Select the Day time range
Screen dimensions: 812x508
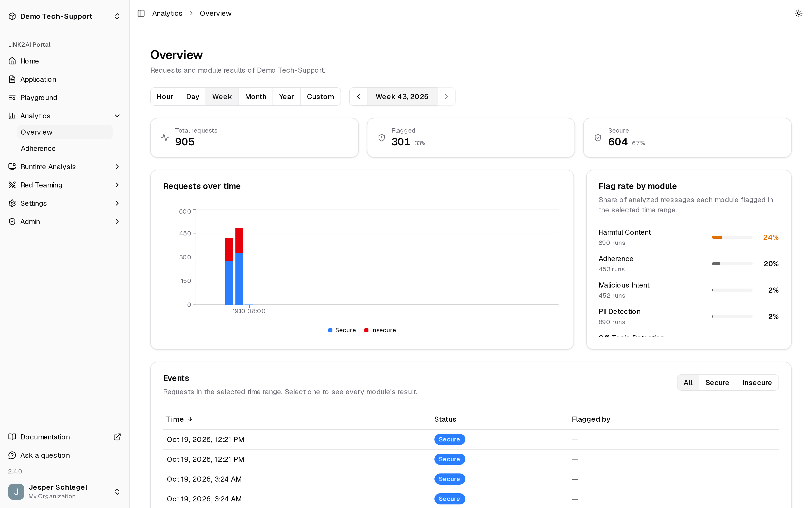193,97
